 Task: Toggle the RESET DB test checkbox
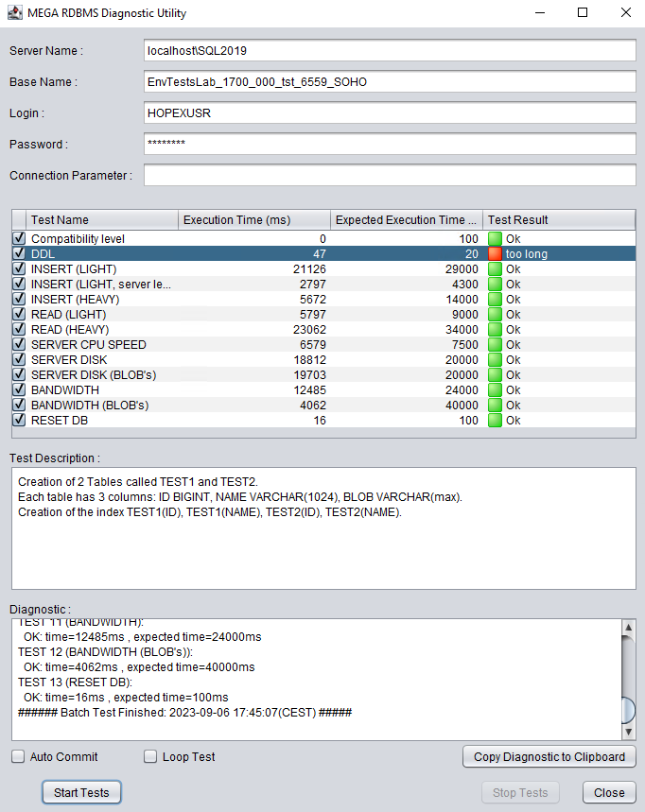point(19,420)
